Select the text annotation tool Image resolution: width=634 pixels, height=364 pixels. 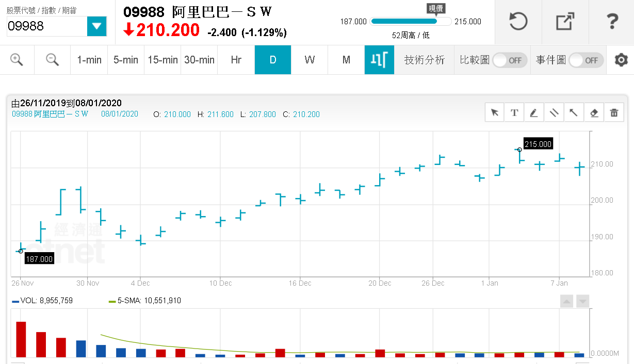point(514,113)
